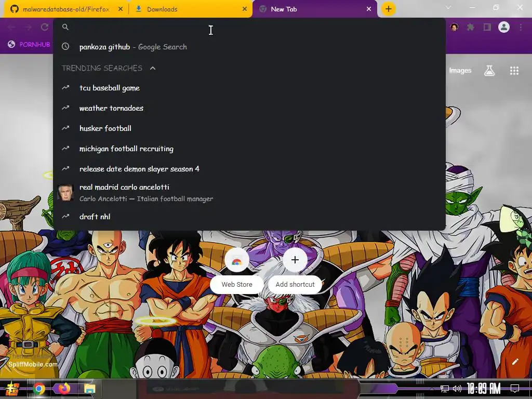Select the New Tab tab
The width and height of the screenshot is (532, 399).
click(x=315, y=9)
